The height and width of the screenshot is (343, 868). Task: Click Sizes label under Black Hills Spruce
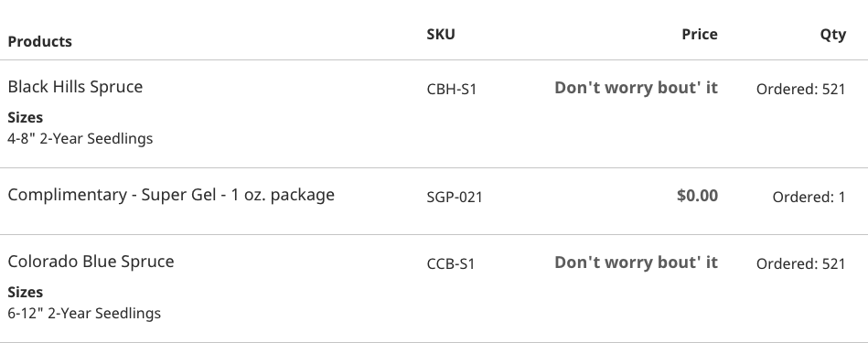coord(26,117)
